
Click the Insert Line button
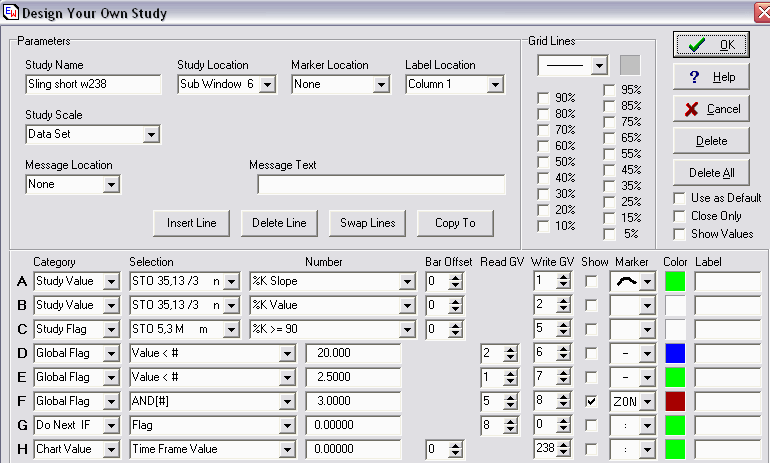point(192,223)
